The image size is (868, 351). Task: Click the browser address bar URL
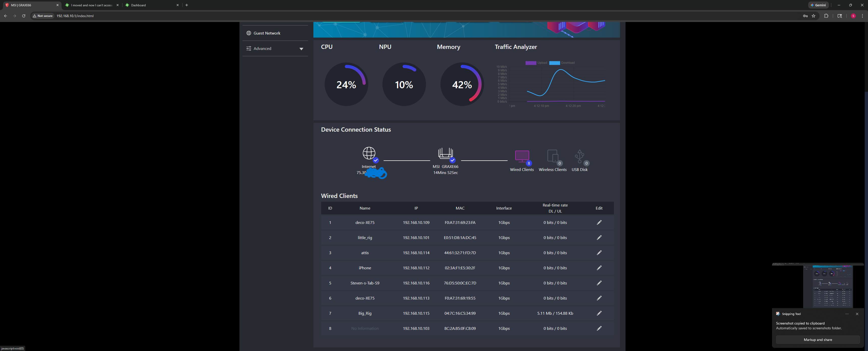coord(75,16)
